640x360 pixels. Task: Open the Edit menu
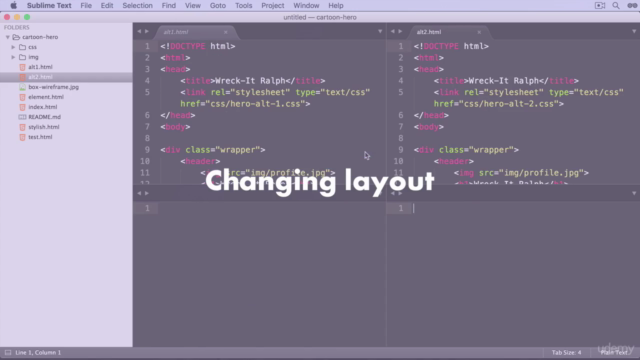coord(107,5)
